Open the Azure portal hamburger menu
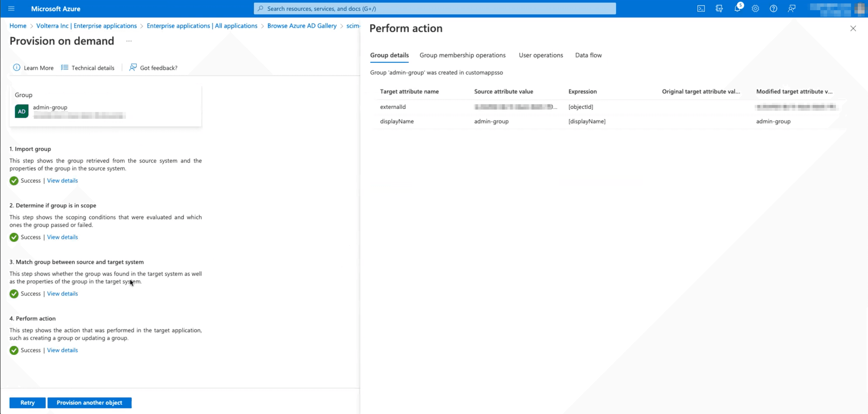 pyautogui.click(x=11, y=9)
